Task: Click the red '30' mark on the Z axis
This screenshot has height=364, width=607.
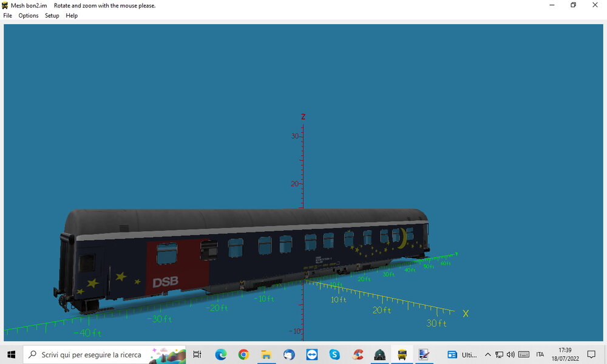Action: point(295,136)
